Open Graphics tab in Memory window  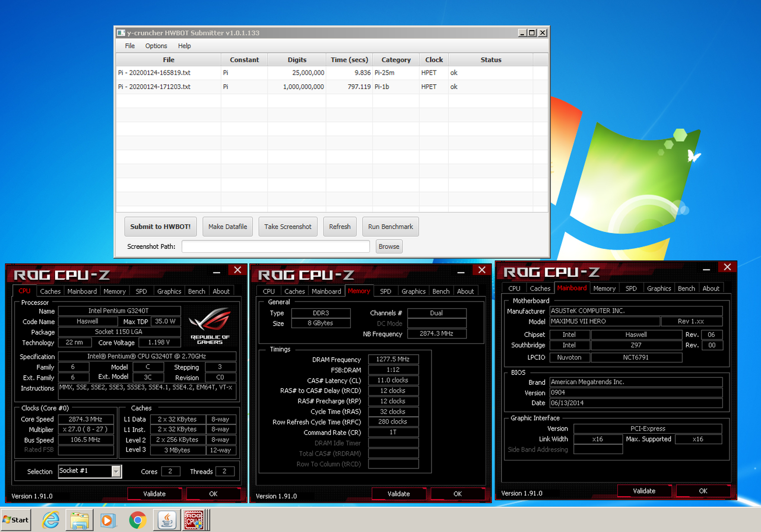[413, 291]
